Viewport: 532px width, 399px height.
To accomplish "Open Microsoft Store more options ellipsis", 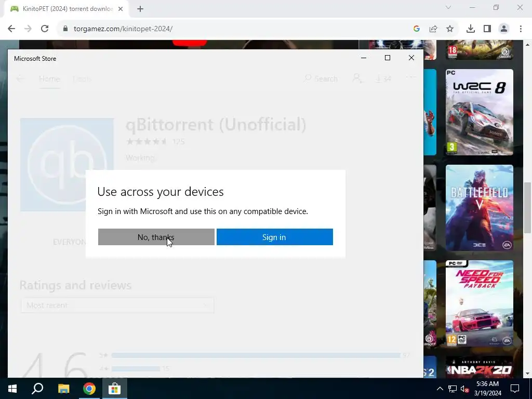I will (411, 77).
